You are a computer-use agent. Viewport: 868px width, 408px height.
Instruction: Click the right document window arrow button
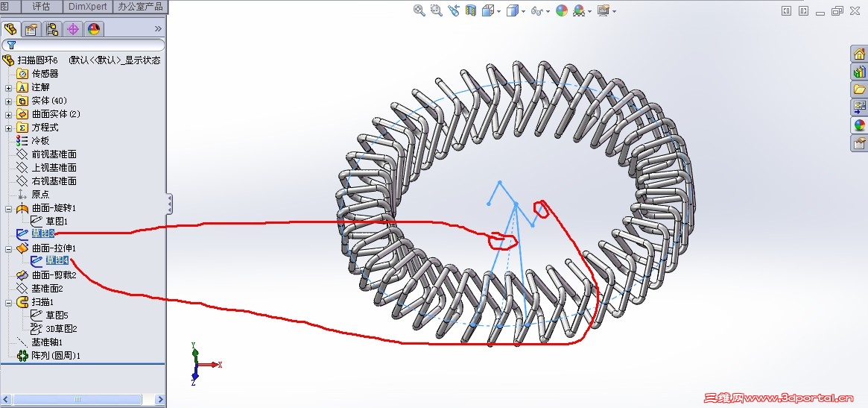pos(804,10)
